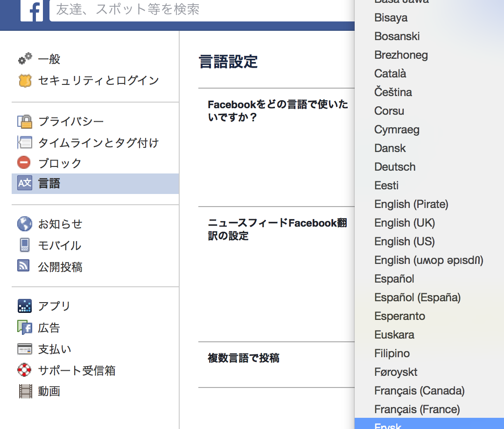
Task: Click the Facebook search field
Action: click(202, 10)
